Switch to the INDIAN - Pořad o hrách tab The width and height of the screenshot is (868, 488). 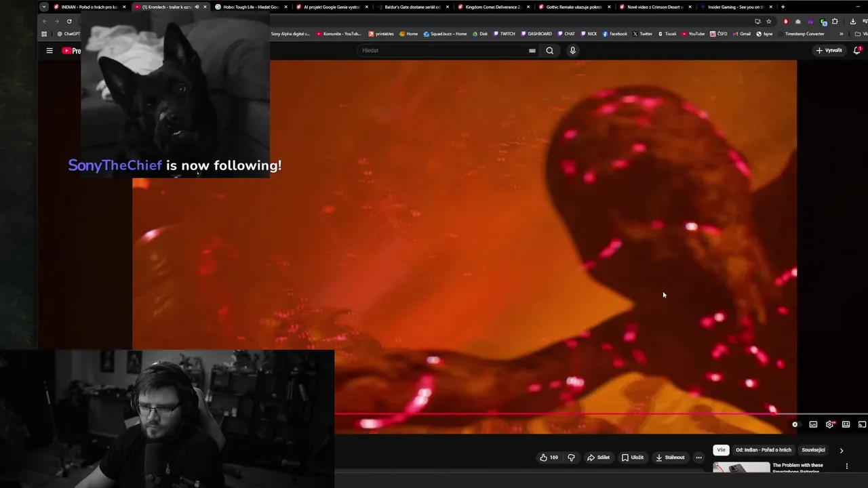point(89,7)
